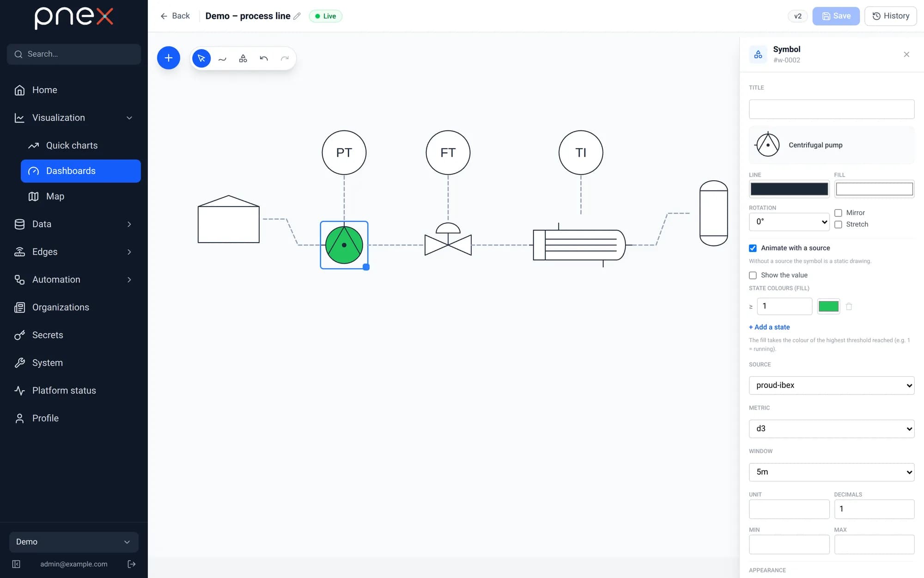Select the control valve symbol
924x578 pixels.
pos(448,239)
